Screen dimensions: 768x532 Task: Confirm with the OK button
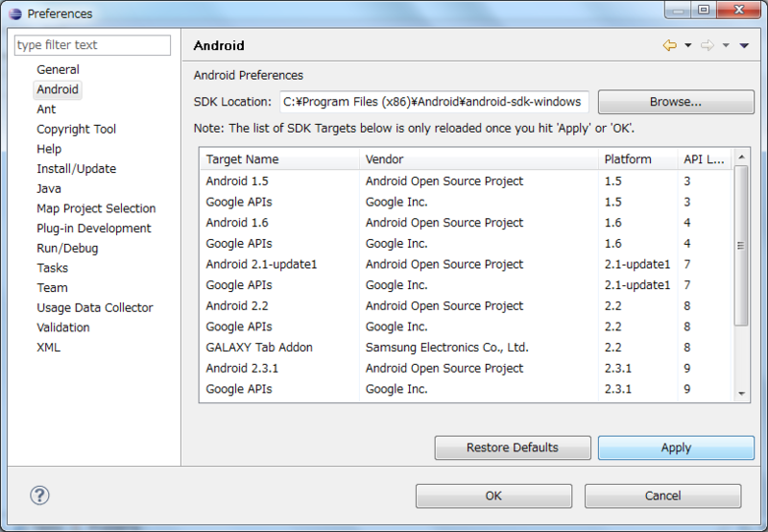[x=493, y=496]
